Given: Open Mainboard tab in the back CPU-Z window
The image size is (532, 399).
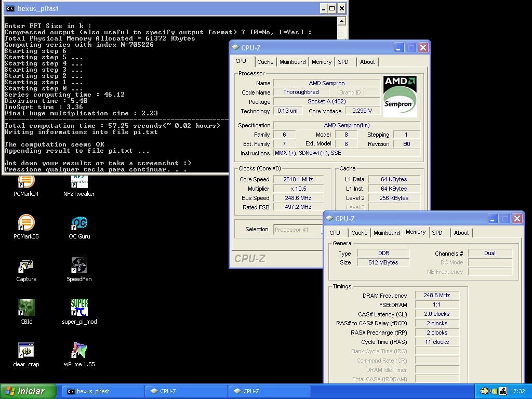Looking at the screenshot, I should coord(292,62).
